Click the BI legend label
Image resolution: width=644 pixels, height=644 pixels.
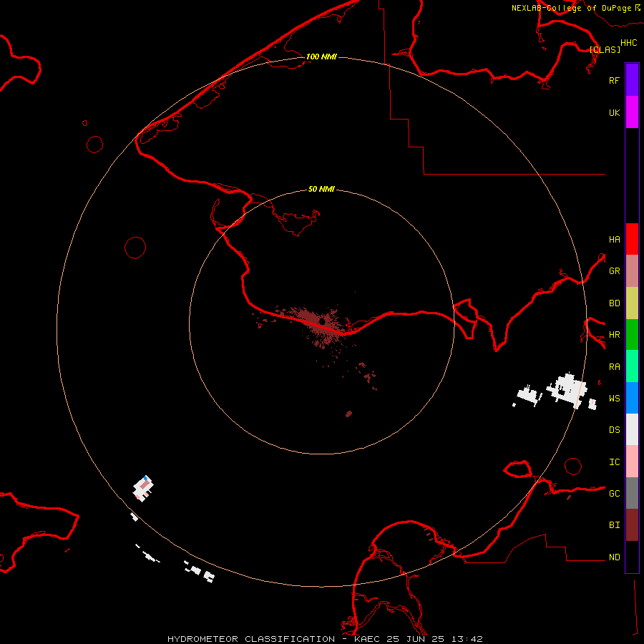click(x=614, y=525)
